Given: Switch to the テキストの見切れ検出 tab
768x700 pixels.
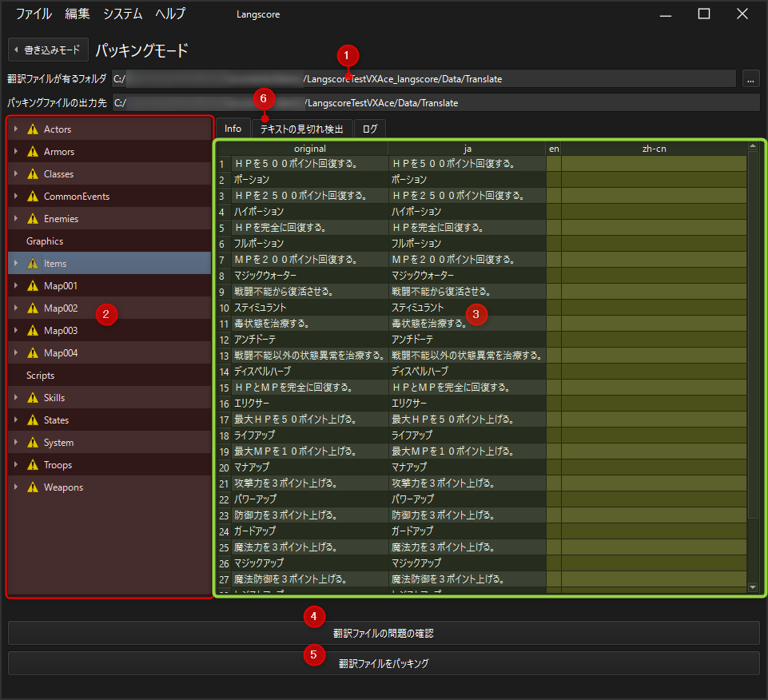Looking at the screenshot, I should coord(302,129).
